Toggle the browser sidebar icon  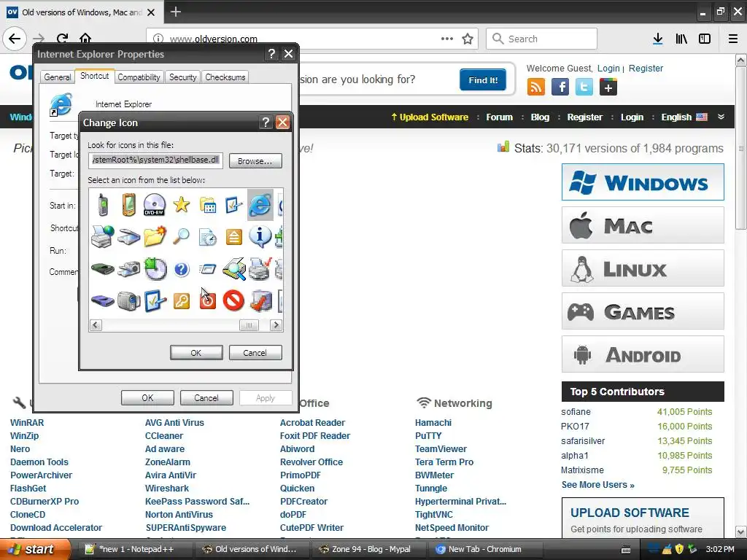705,39
